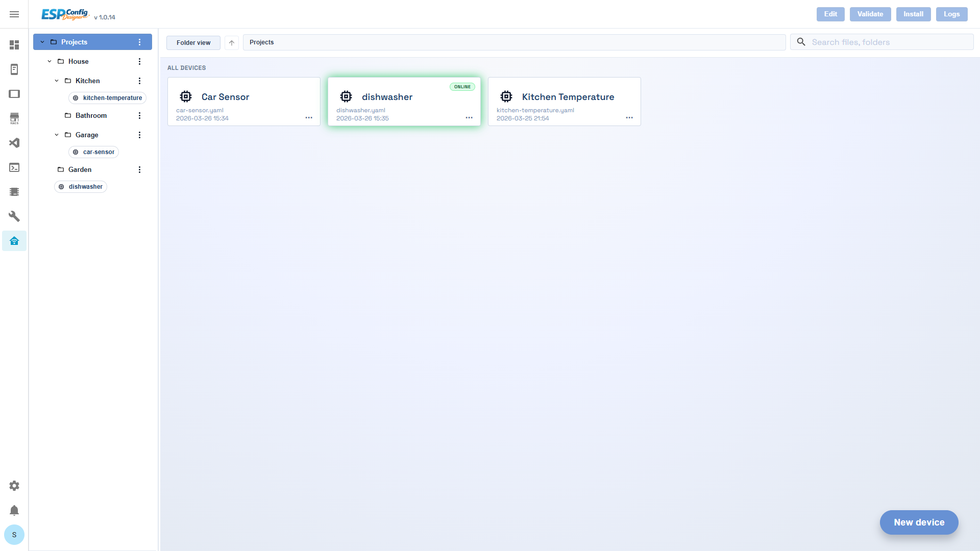
Task: Open the VS Code editor icon
Action: coord(14,143)
